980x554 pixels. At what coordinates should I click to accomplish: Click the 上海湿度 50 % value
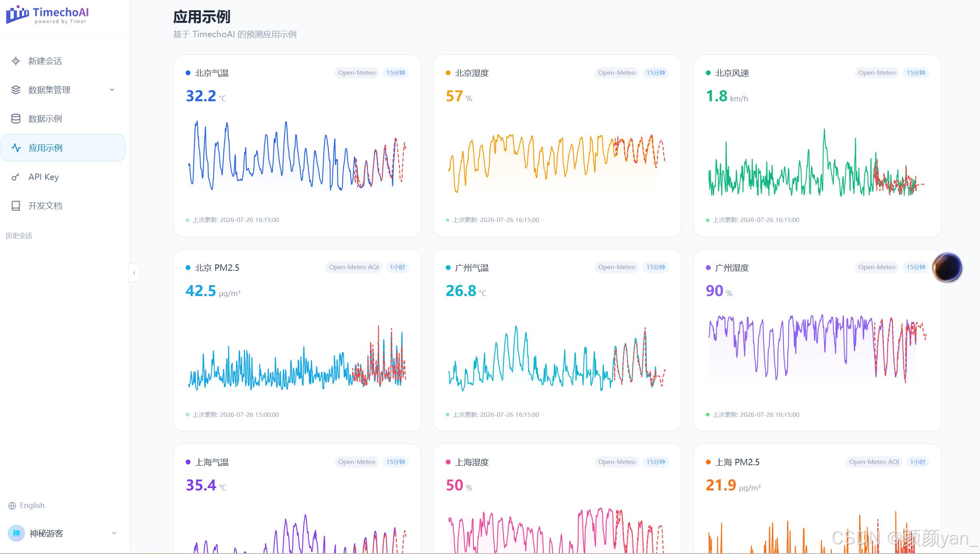tap(459, 485)
